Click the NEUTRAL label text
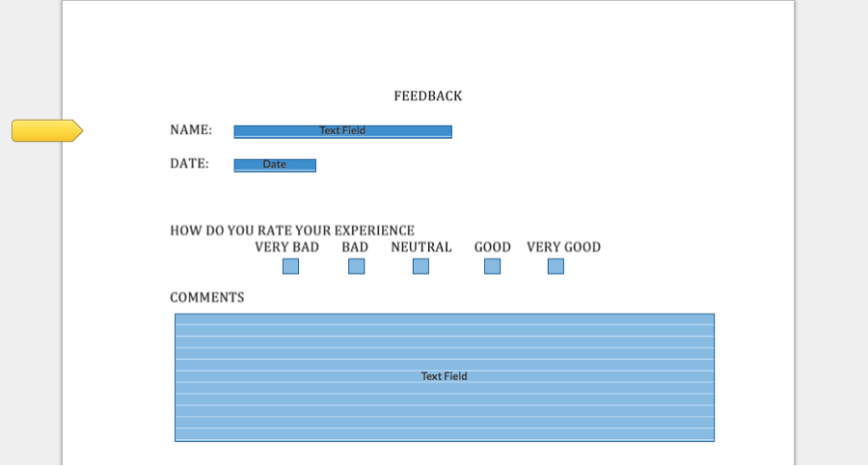Image resolution: width=868 pixels, height=466 pixels. click(x=420, y=247)
